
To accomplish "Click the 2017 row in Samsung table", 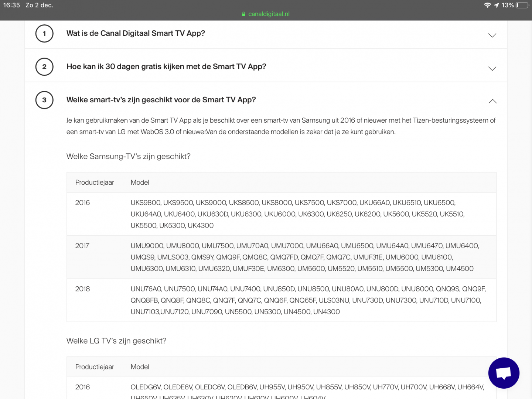I will coord(82,246).
